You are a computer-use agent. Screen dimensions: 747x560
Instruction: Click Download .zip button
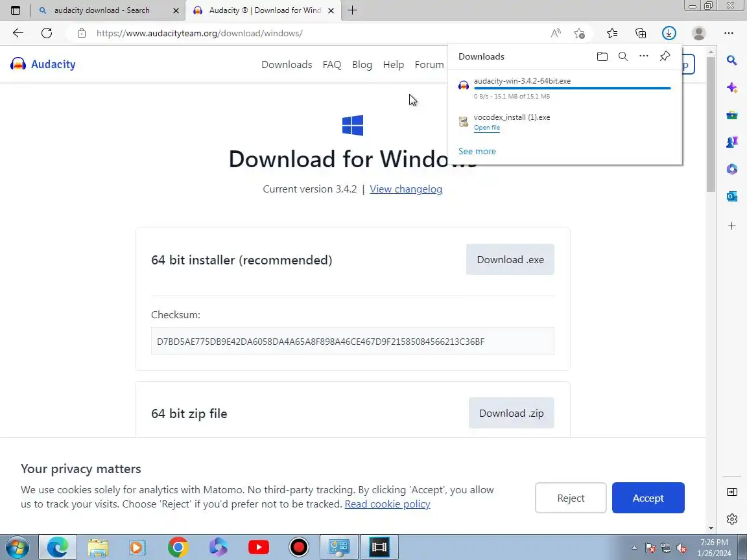511,413
